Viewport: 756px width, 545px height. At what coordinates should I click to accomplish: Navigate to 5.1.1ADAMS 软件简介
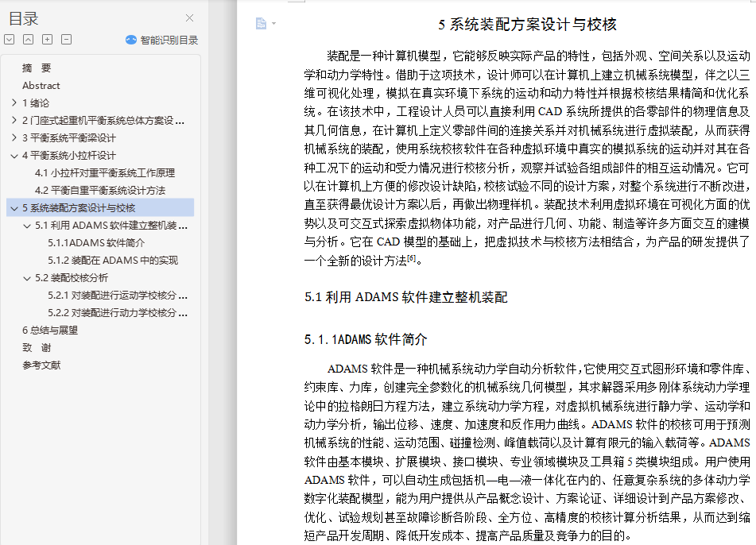point(96,243)
